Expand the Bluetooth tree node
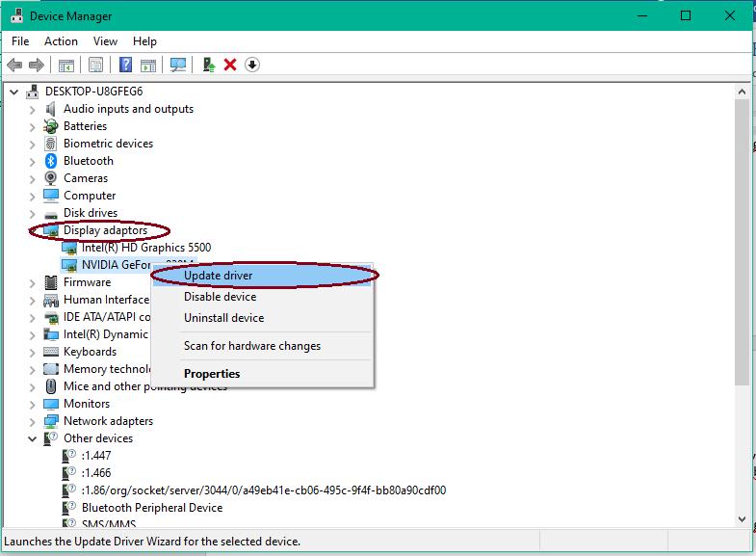Screen dimensions: 756x556 32,162
